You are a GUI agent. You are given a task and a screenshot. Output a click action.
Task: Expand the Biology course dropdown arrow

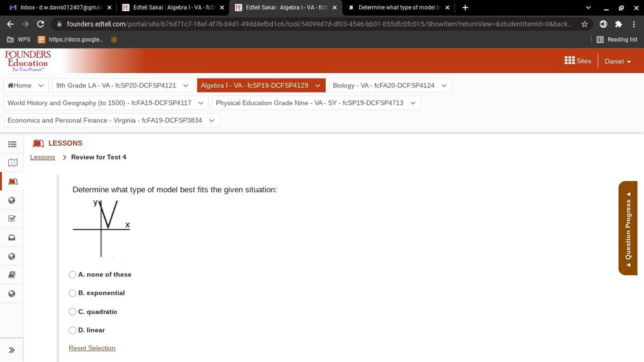click(x=444, y=85)
